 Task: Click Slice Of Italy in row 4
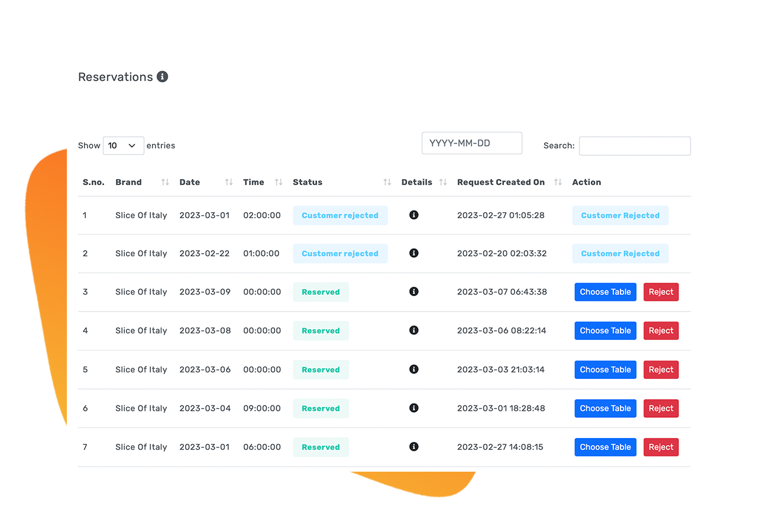pyautogui.click(x=141, y=330)
